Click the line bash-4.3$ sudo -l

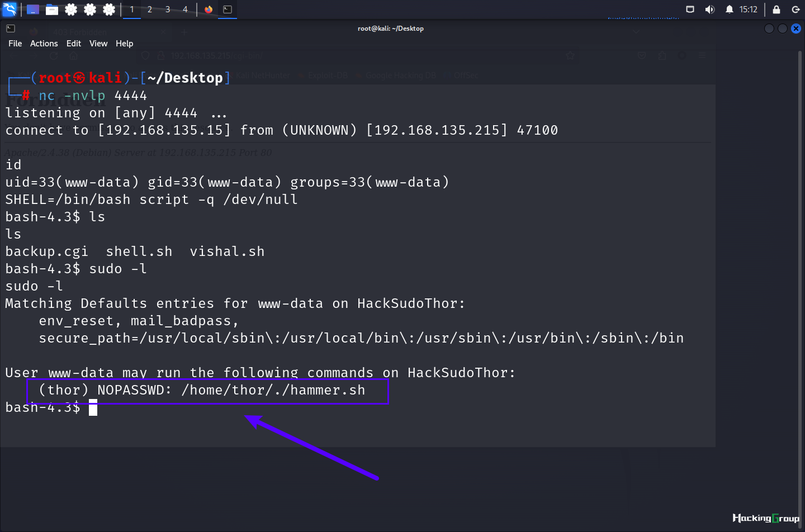pos(76,269)
